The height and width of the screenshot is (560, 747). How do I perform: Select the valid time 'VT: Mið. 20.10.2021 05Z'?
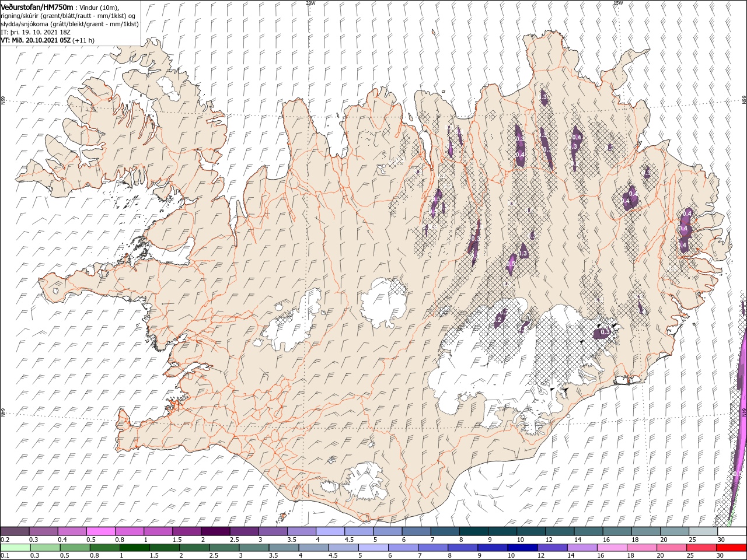(x=36, y=40)
